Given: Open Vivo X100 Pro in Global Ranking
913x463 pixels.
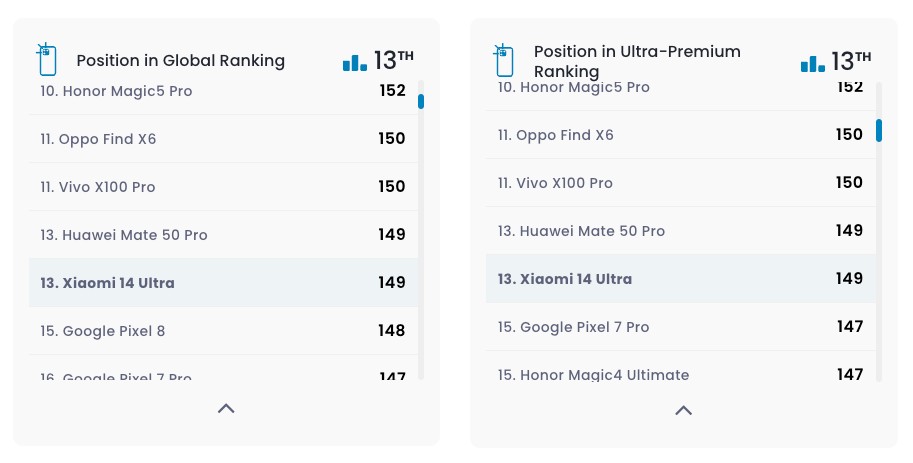Looking at the screenshot, I should click(98, 187).
